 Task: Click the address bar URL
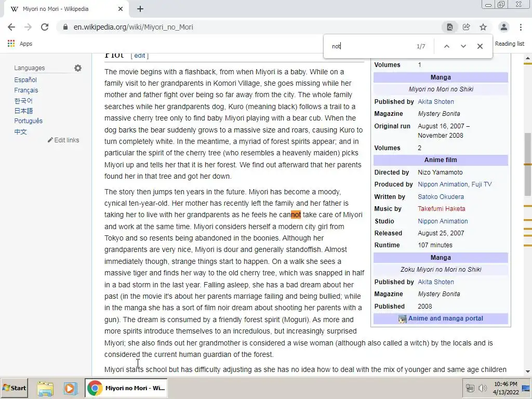click(133, 27)
